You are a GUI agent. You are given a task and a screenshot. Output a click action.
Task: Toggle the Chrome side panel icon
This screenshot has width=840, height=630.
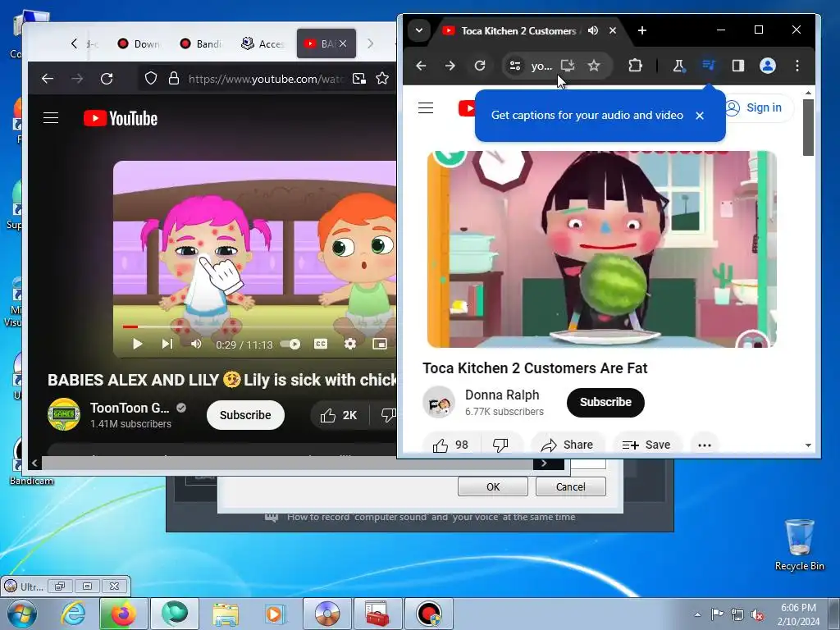[738, 66]
